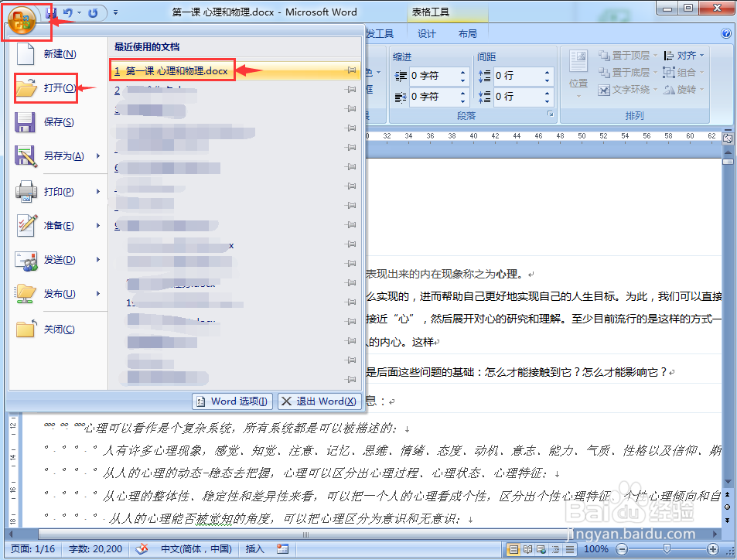Click the Save icon on Quick Access Toolbar
The image size is (737, 560).
pyautogui.click(x=53, y=12)
